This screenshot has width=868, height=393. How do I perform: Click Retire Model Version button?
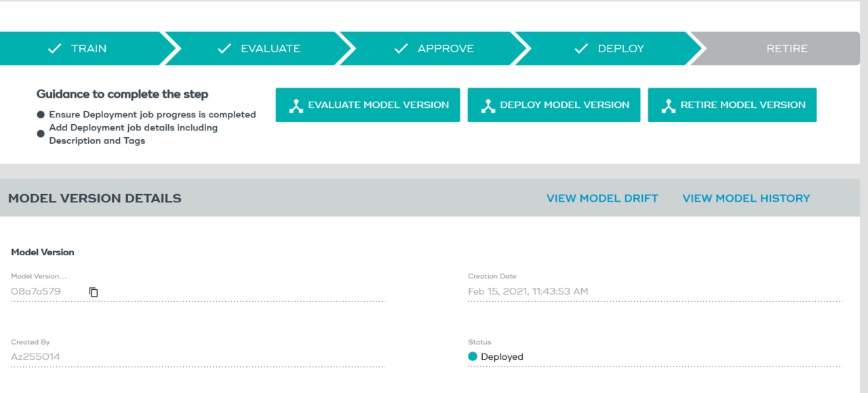click(x=732, y=105)
